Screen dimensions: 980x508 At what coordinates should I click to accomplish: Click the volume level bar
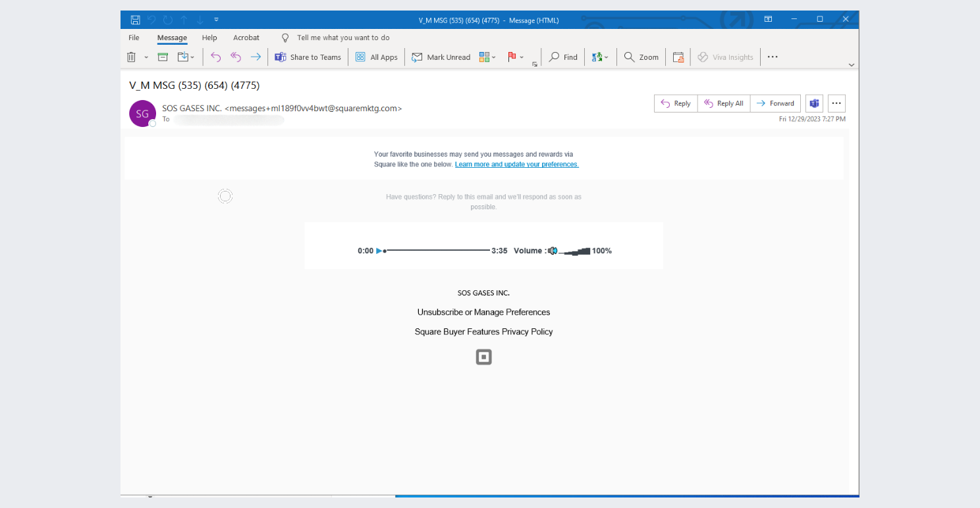click(x=574, y=251)
